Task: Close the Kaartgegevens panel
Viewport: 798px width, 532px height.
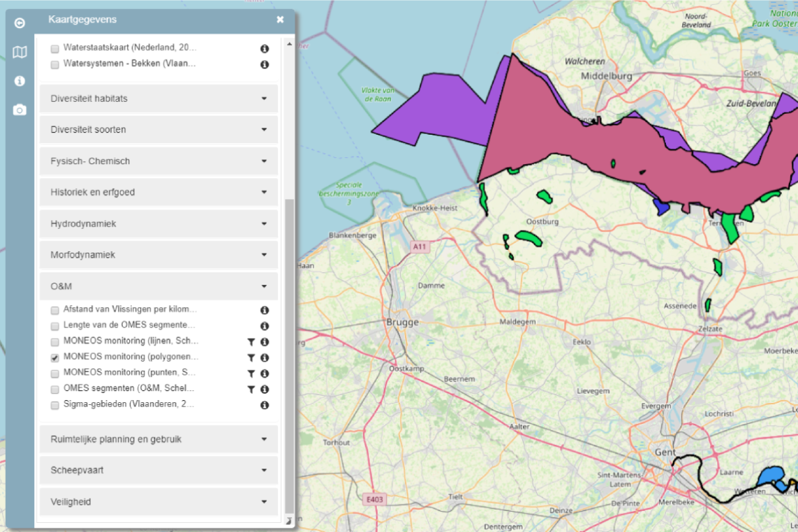Action: [280, 19]
